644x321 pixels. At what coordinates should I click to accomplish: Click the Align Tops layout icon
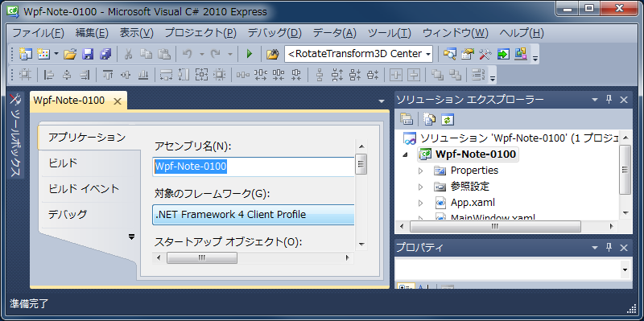pos(108,75)
